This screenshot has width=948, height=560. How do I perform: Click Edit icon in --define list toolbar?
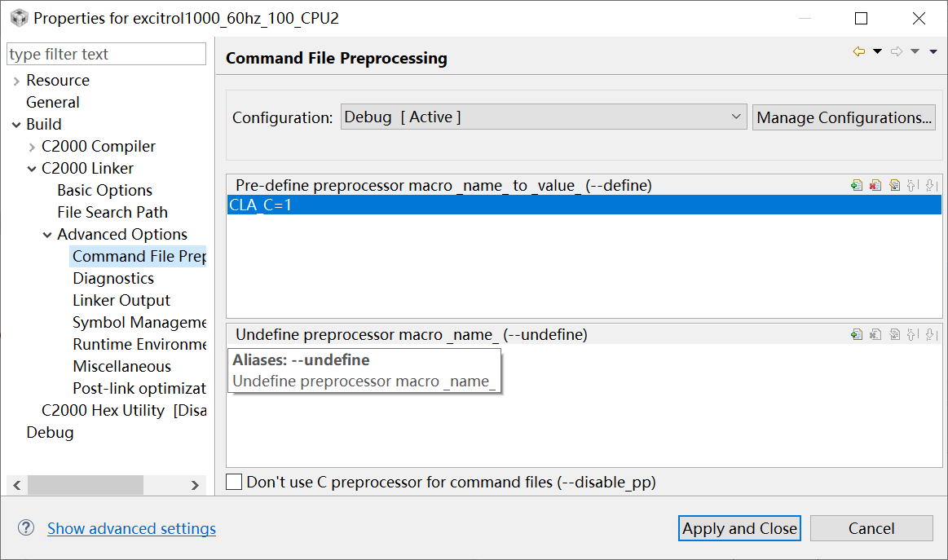pyautogui.click(x=894, y=186)
